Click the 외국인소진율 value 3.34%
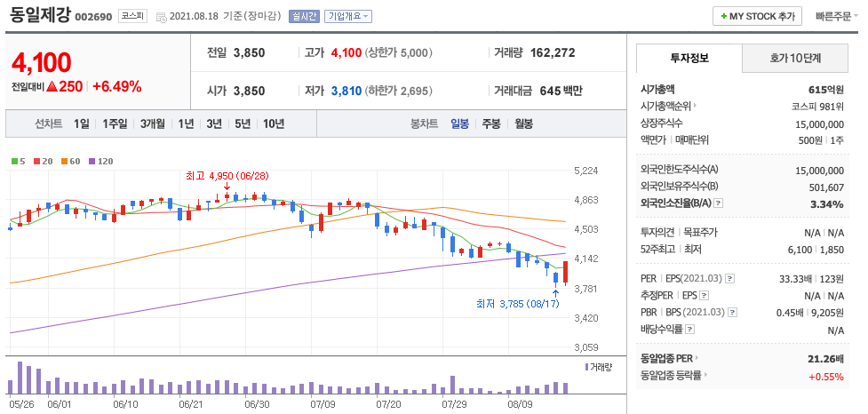Image resolution: width=868 pixels, height=414 pixels. (827, 203)
